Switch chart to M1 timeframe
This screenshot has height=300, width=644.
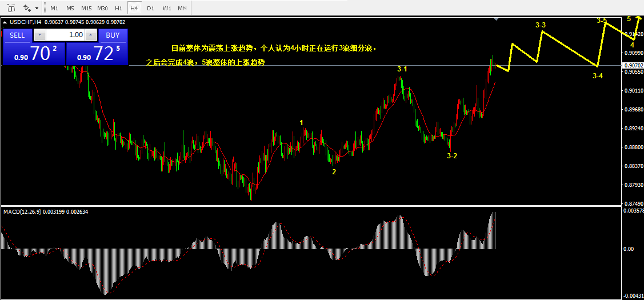54,8
